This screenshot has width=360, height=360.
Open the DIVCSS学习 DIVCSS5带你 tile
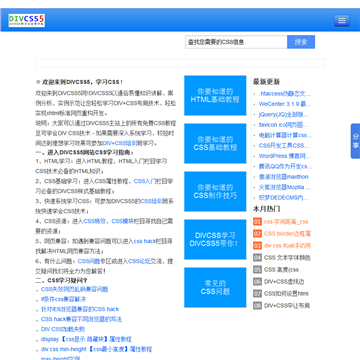point(215,239)
